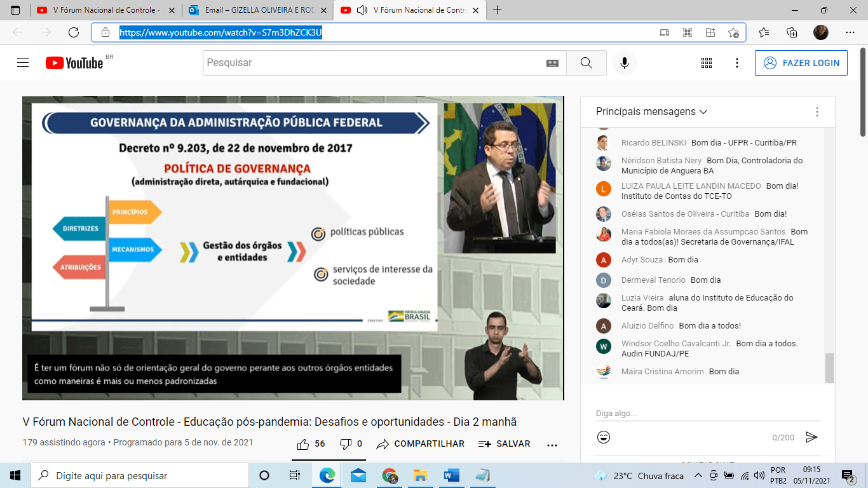Image resolution: width=868 pixels, height=488 pixels.
Task: Start voice search with microphone icon
Action: pyautogui.click(x=625, y=63)
